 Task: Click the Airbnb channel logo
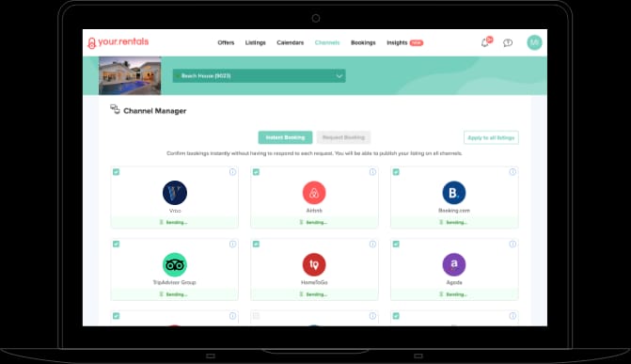pos(314,193)
